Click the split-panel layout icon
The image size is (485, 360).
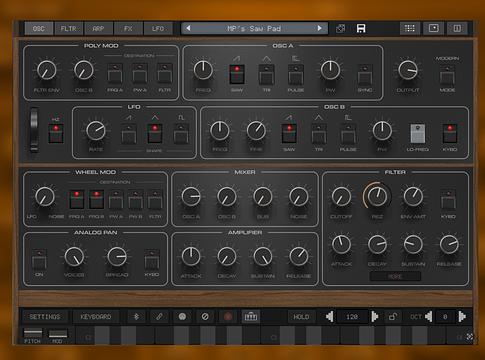click(x=457, y=28)
